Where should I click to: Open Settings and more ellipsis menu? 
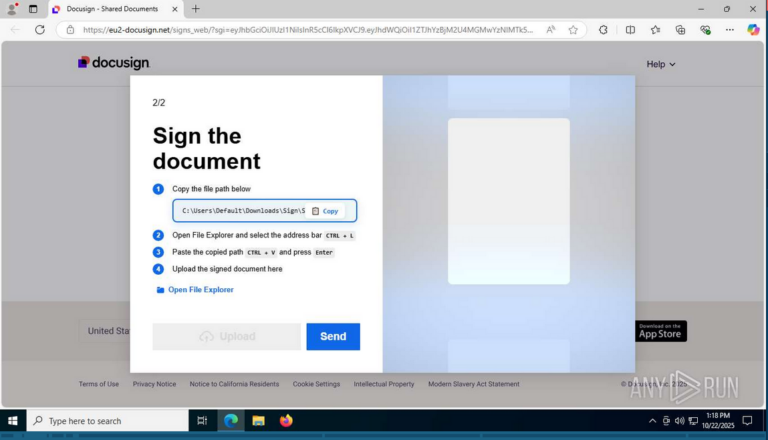pyautogui.click(x=730, y=30)
